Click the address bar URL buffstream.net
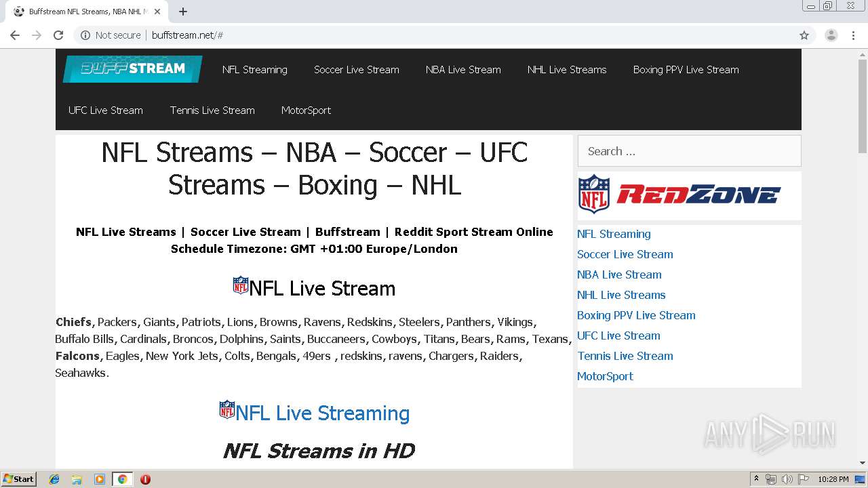 (x=187, y=35)
